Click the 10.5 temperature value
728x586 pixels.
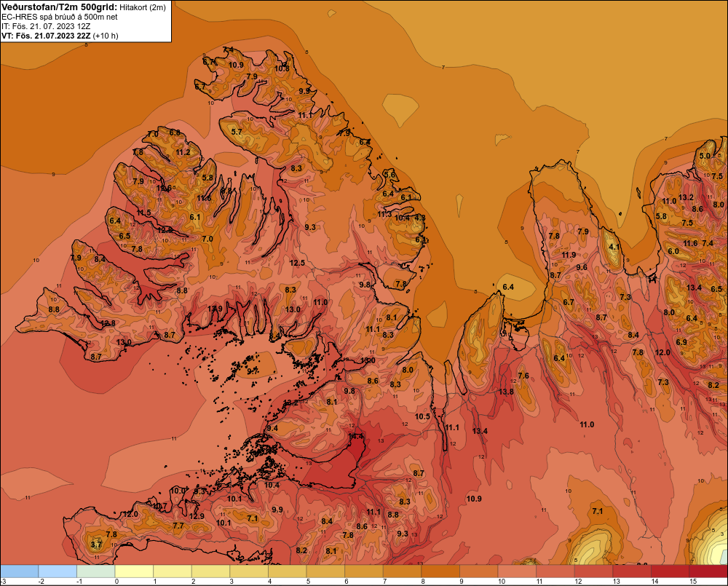[x=422, y=416]
